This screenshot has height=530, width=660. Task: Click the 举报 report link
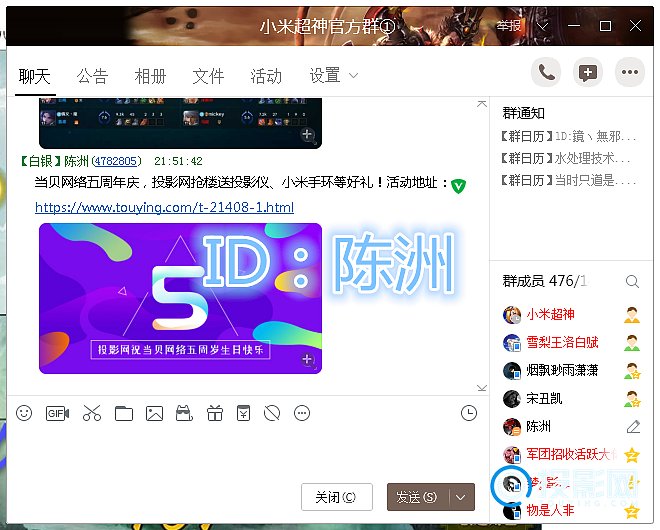509,26
